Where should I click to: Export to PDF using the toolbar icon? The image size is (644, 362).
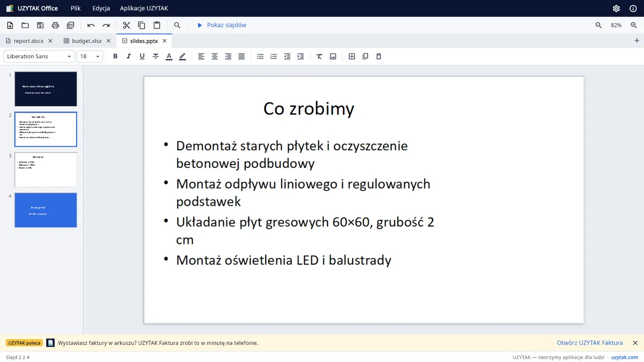pyautogui.click(x=70, y=25)
